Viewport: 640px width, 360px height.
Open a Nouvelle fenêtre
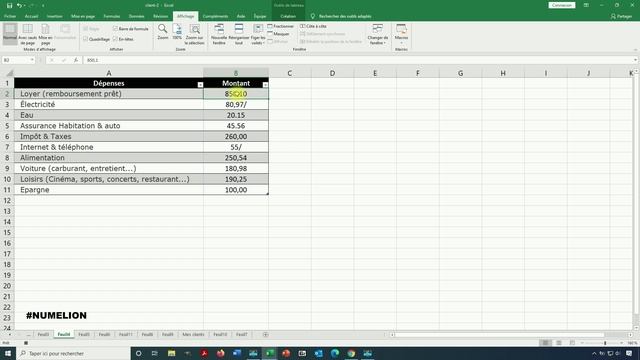pos(219,34)
